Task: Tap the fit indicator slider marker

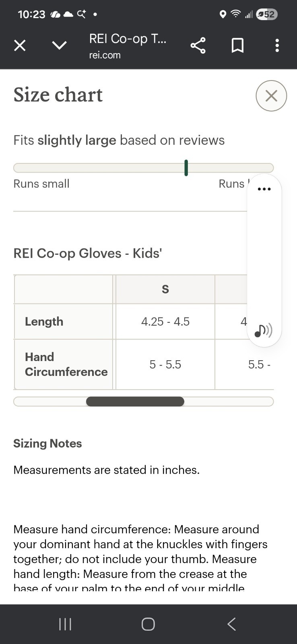Action: (x=186, y=168)
